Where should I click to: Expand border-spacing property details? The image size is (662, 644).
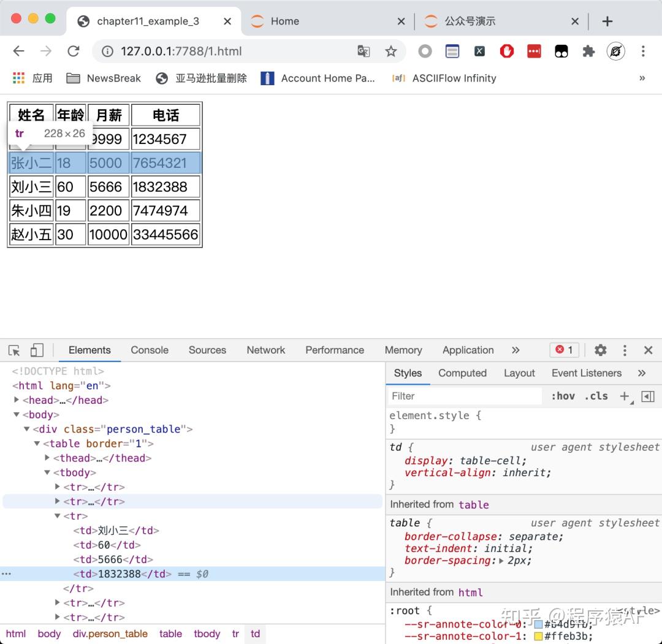(501, 560)
